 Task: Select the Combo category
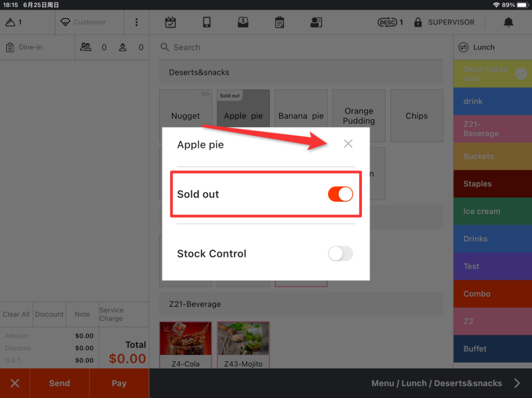coord(492,294)
